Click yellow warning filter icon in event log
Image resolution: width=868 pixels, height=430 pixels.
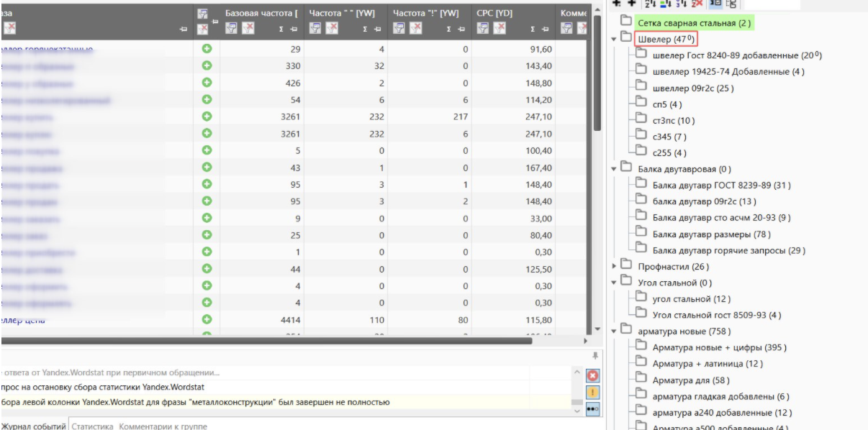coord(595,392)
